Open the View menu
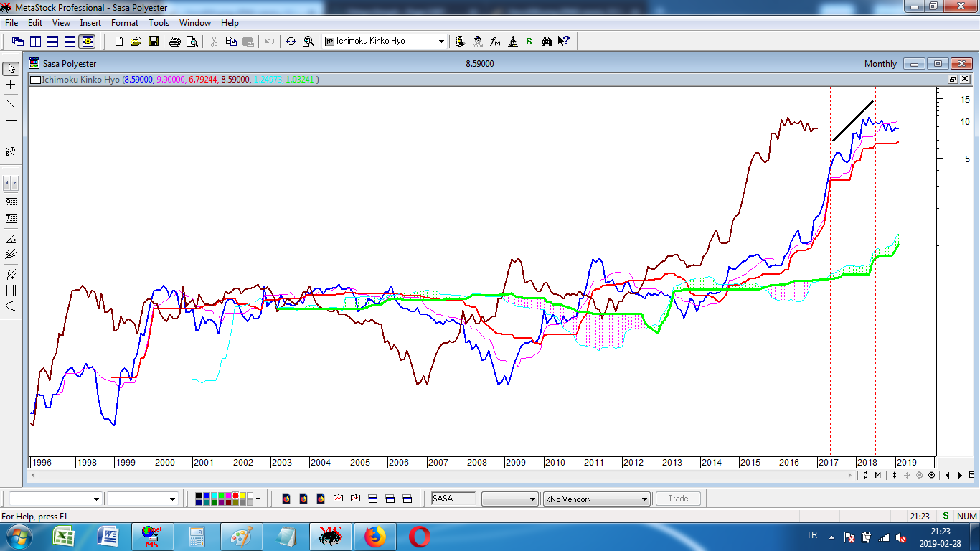Screen dimensions: 980x551 pyautogui.click(x=61, y=23)
